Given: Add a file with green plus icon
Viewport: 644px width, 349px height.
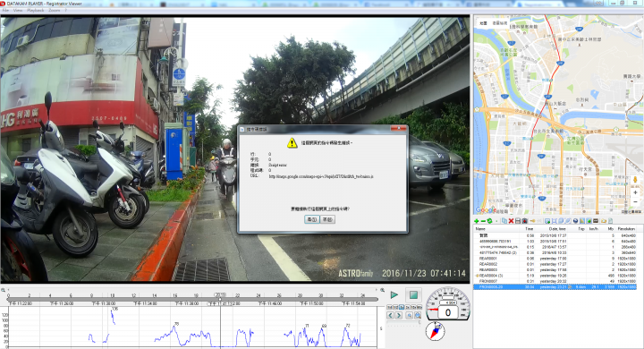Looking at the screenshot, I should click(x=477, y=221).
